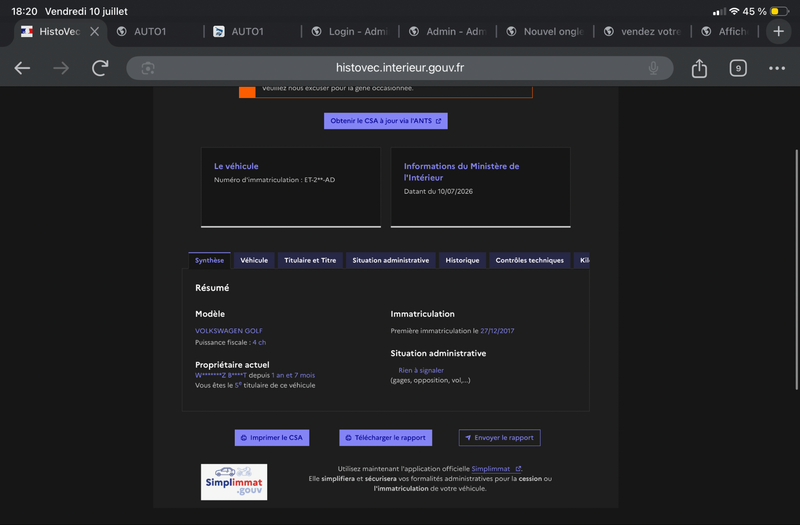Open the Situation administrative tab

coord(391,260)
